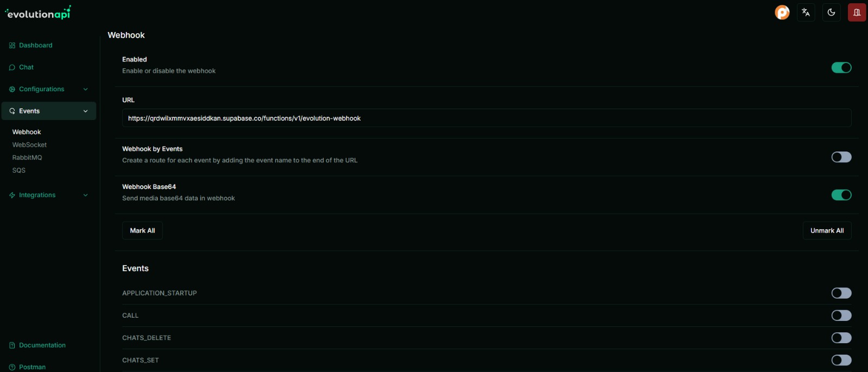868x372 pixels.
Task: Click the red logout door icon
Action: 857,12
